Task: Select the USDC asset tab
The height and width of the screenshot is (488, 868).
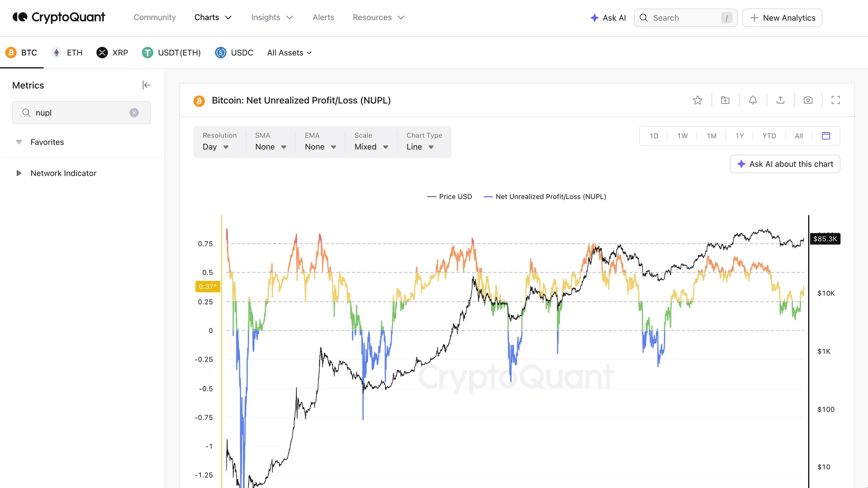Action: point(234,52)
